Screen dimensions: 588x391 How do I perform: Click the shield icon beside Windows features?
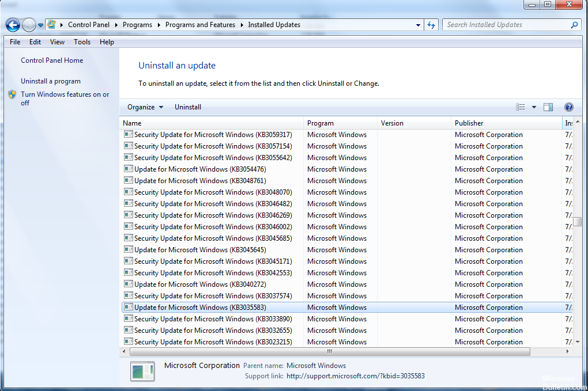tap(12, 94)
